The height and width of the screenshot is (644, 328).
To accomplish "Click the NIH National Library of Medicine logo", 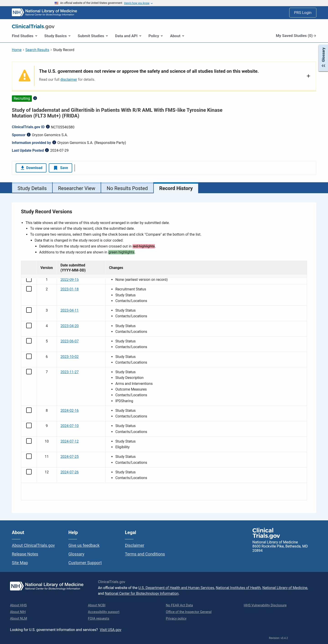I will pos(44,12).
